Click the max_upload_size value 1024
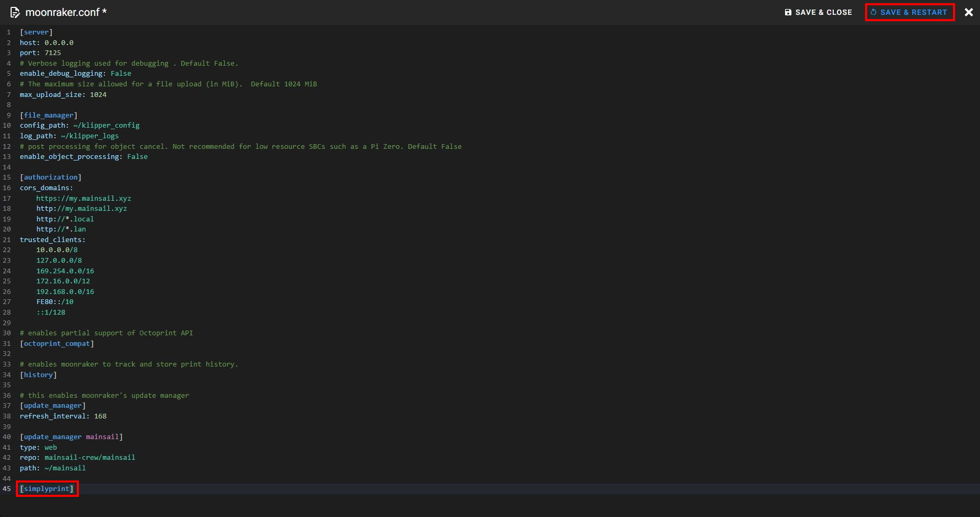The width and height of the screenshot is (980, 517). pos(98,94)
